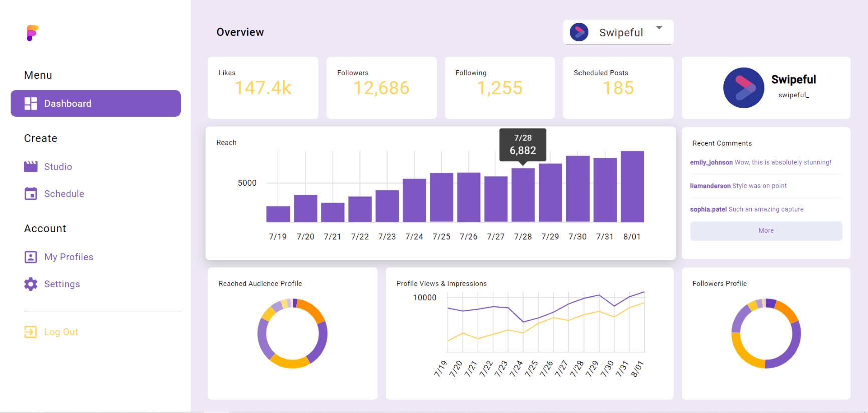Click the swipeful_ handle text
The height and width of the screenshot is (413, 868).
(794, 95)
